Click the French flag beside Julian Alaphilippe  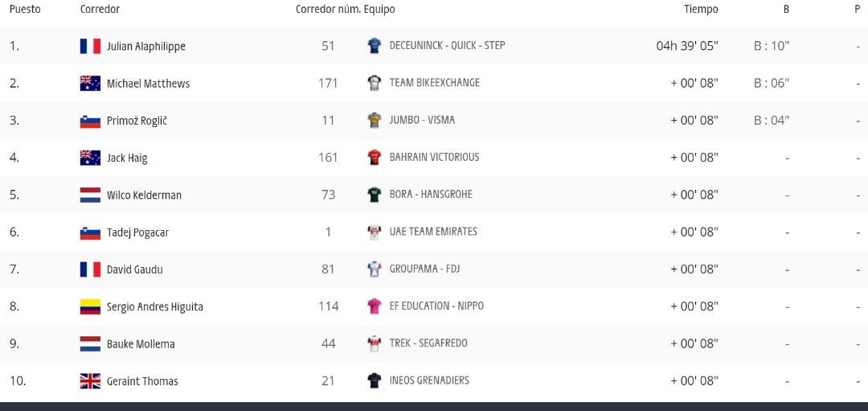coord(90,46)
